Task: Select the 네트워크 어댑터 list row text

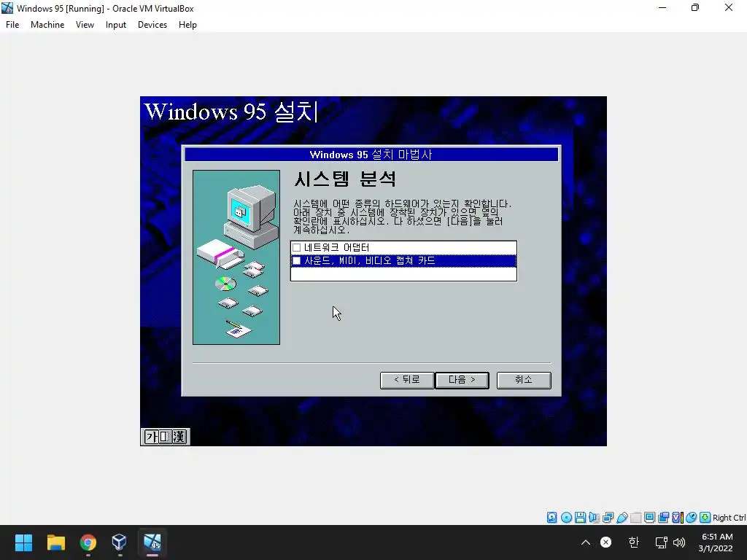Action: tap(336, 248)
